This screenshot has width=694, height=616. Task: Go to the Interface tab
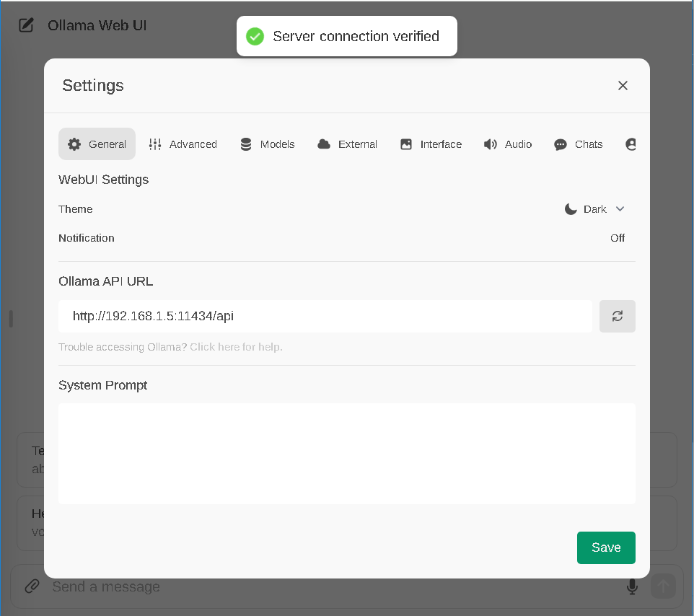pyautogui.click(x=431, y=144)
